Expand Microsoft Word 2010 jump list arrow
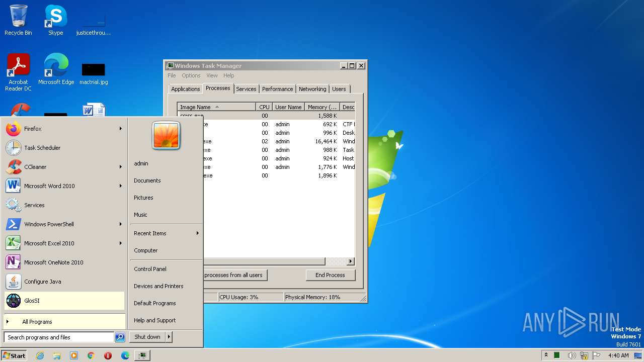This screenshot has height=362, width=644. (x=121, y=186)
